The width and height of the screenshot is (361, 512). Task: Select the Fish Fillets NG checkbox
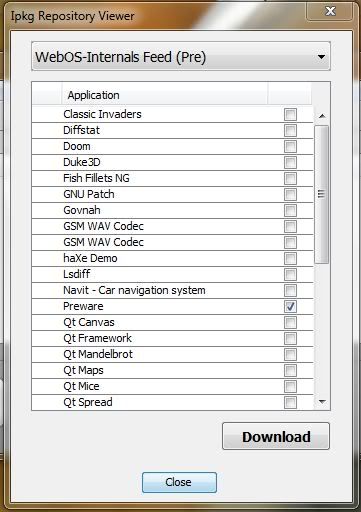pos(290,178)
